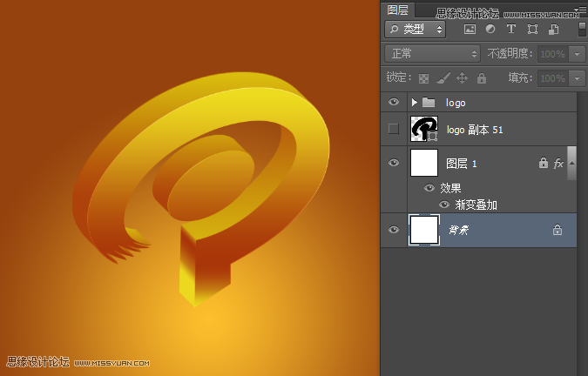Filter layers by pixel layer icon
Screen dimensions: 588x376
click(x=470, y=30)
